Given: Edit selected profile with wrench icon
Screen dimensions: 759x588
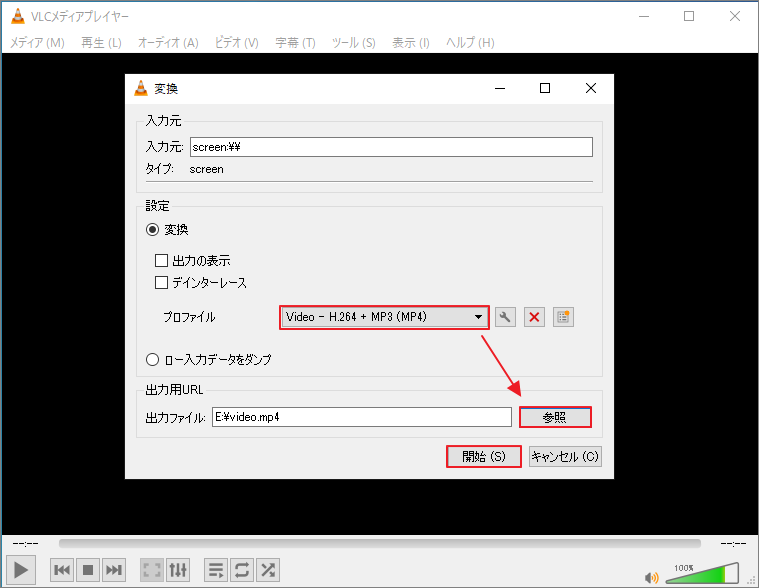Looking at the screenshot, I should pyautogui.click(x=505, y=317).
